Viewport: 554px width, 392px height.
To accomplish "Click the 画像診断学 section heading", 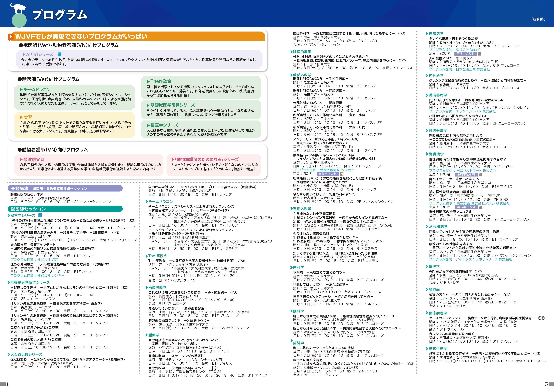I will coord(157,287).
